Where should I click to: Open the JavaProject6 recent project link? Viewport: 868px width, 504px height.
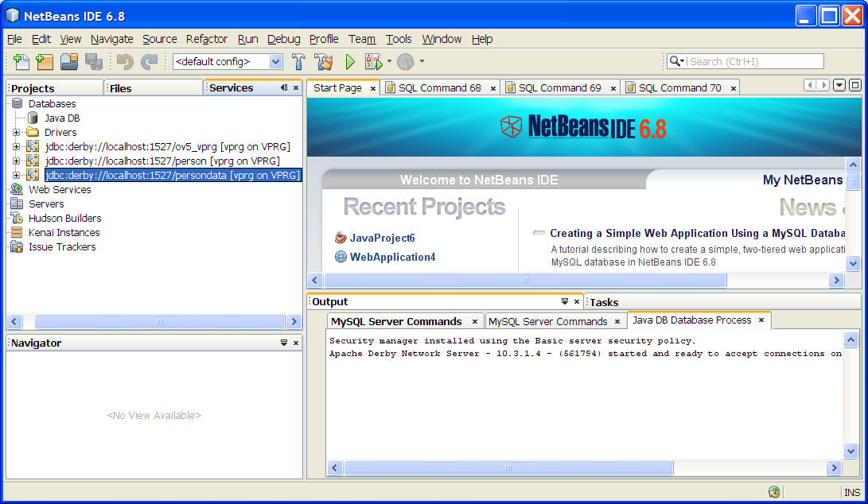382,238
